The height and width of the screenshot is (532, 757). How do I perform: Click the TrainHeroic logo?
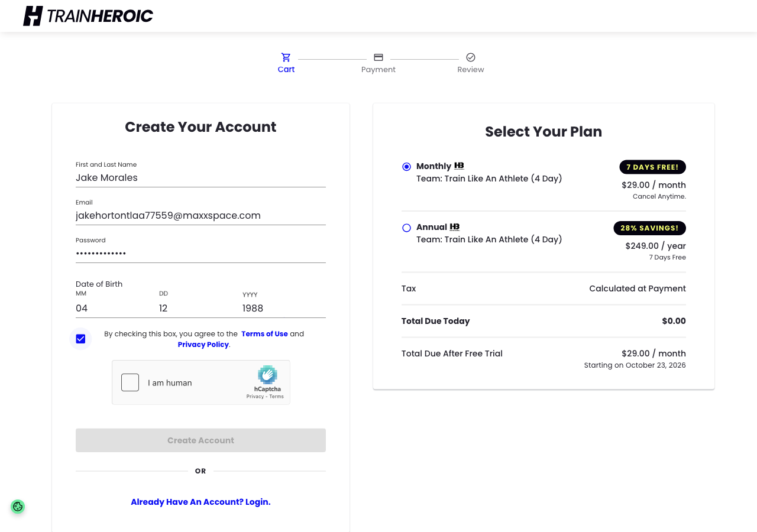click(88, 16)
